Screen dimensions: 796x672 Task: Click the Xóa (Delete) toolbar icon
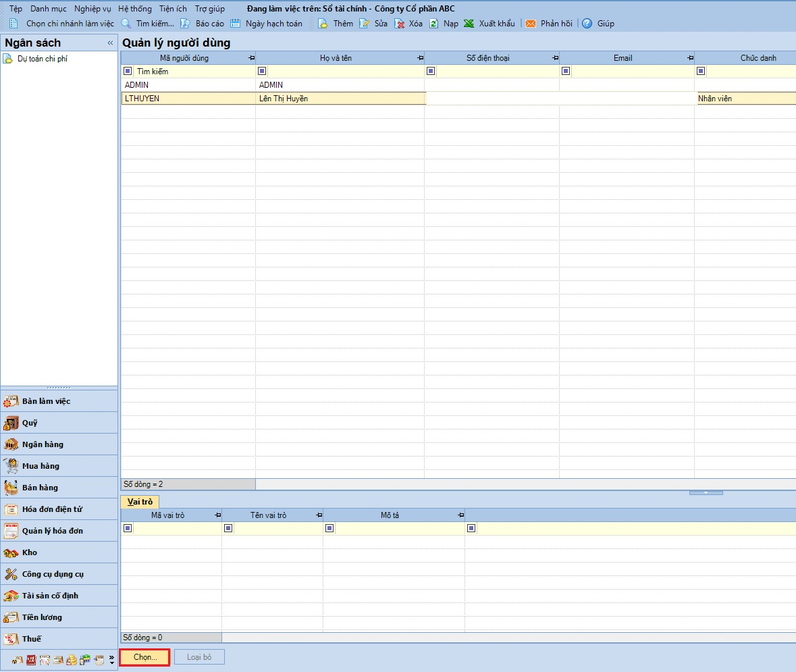click(399, 24)
